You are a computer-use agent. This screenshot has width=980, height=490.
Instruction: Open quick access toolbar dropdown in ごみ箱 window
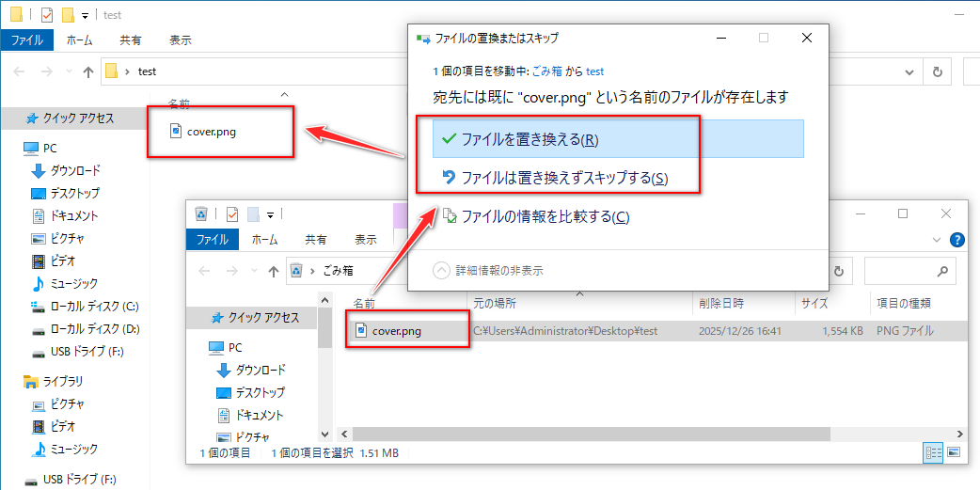point(271,214)
